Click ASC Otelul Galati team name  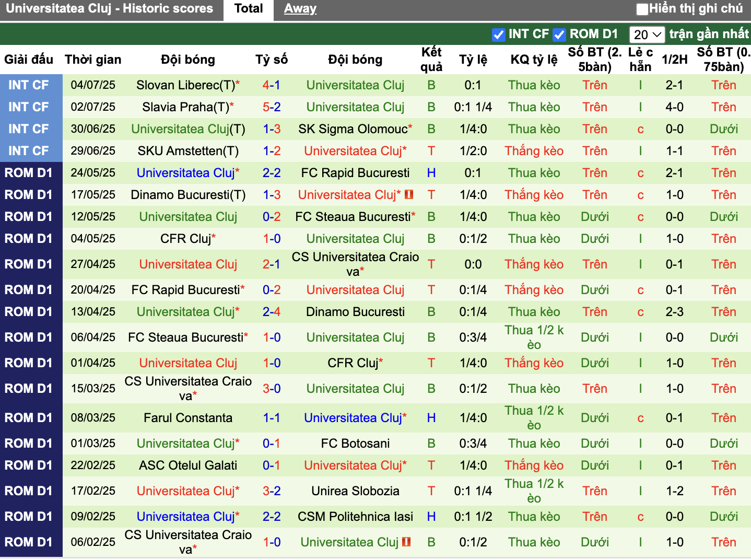(188, 465)
